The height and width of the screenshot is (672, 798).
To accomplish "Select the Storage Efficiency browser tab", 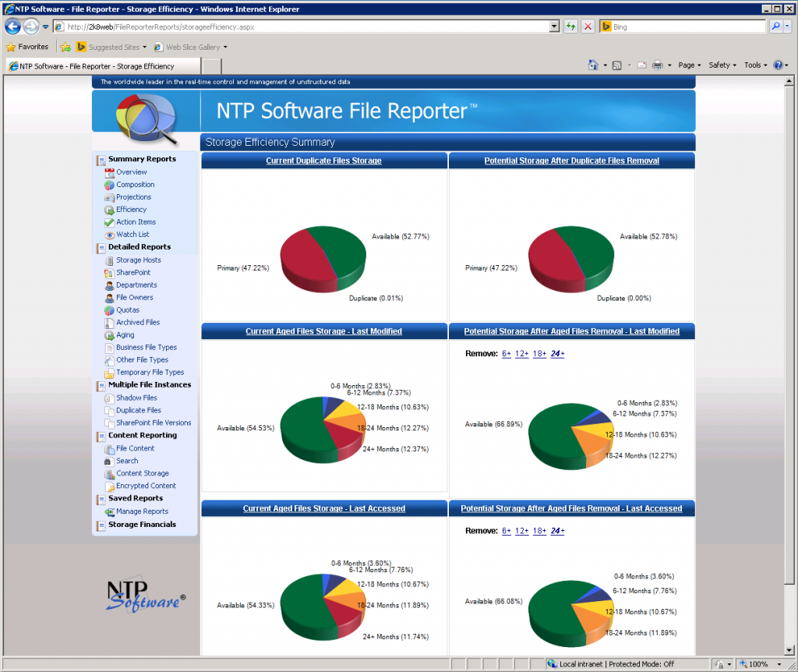I will 103,66.
